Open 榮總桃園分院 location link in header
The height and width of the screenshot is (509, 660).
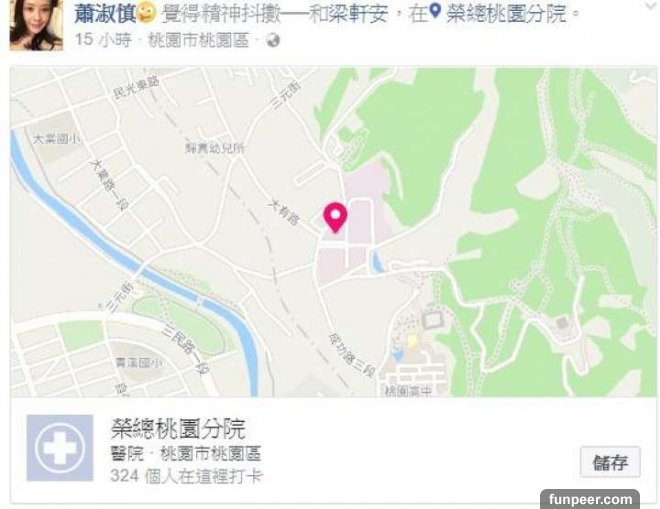[506, 14]
